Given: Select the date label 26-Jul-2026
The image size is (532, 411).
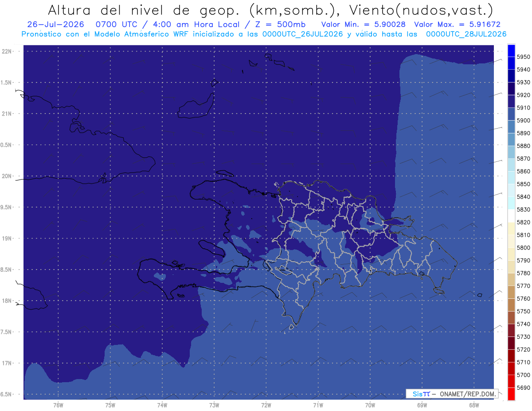Looking at the screenshot, I should [55, 24].
